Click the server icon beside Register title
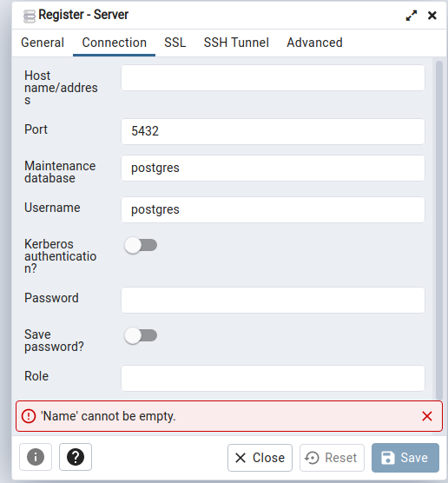Screen dimensions: 448x483 pos(30,17)
